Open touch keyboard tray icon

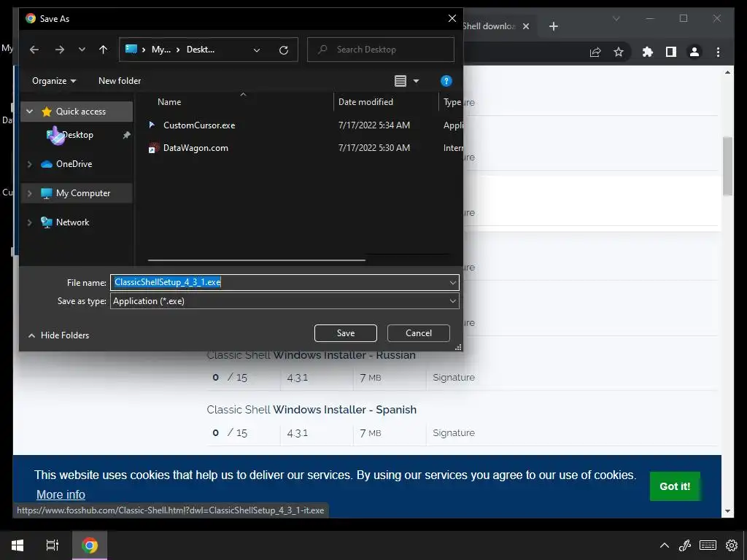coord(708,545)
